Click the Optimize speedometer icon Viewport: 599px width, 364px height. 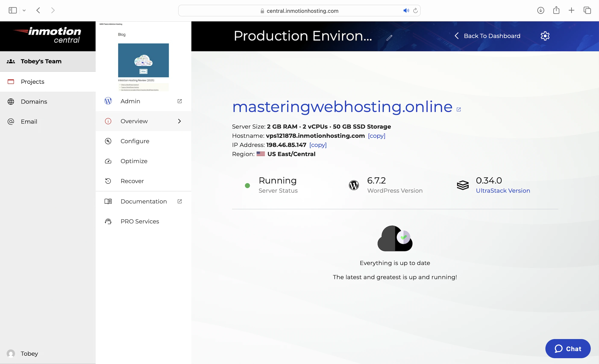click(x=108, y=161)
